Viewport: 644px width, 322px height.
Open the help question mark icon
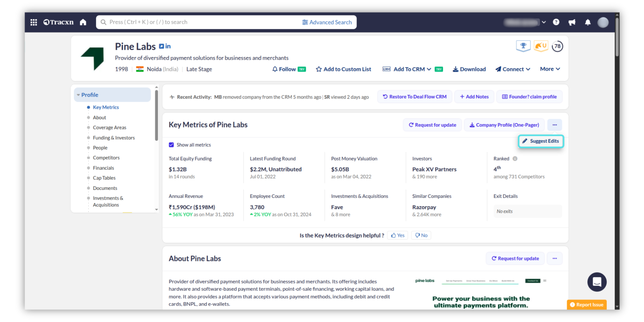(556, 22)
